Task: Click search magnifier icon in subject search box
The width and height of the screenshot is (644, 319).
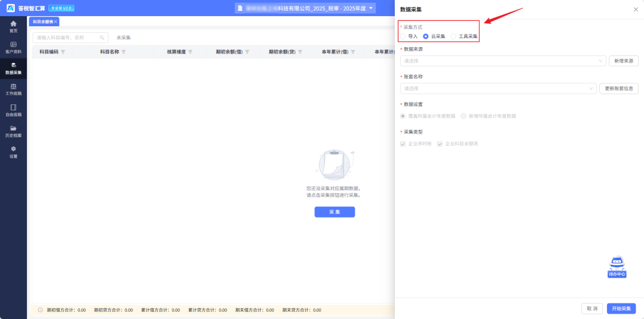Action: pos(102,38)
